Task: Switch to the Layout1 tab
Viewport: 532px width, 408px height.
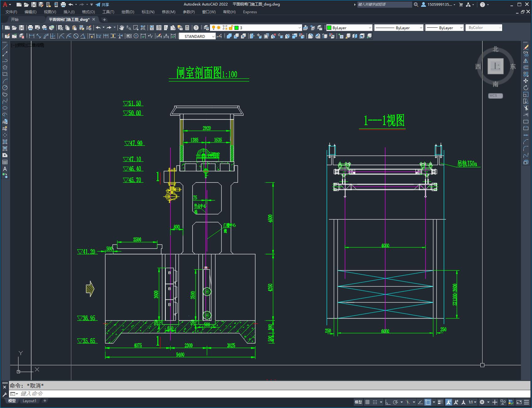Action: tap(30, 401)
